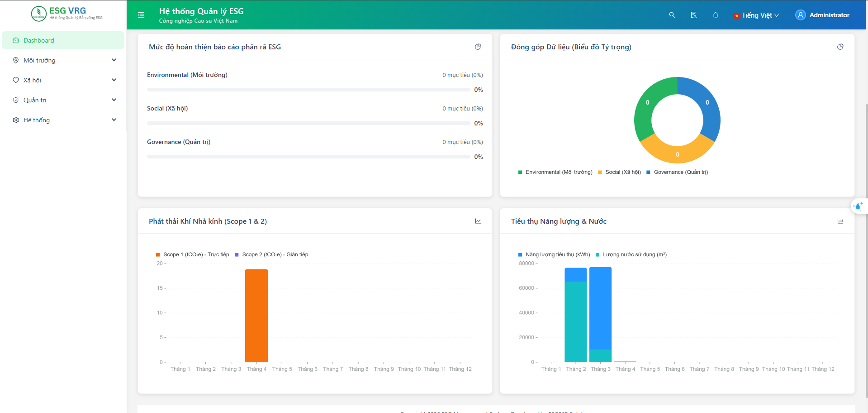Open the search icon in header
Screen dimensions: 868x413
[672, 15]
